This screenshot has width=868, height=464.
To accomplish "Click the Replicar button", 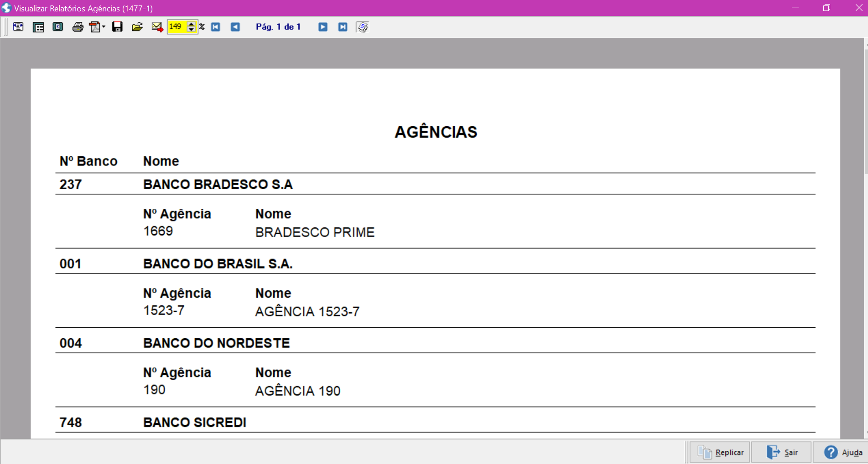I will pyautogui.click(x=720, y=452).
